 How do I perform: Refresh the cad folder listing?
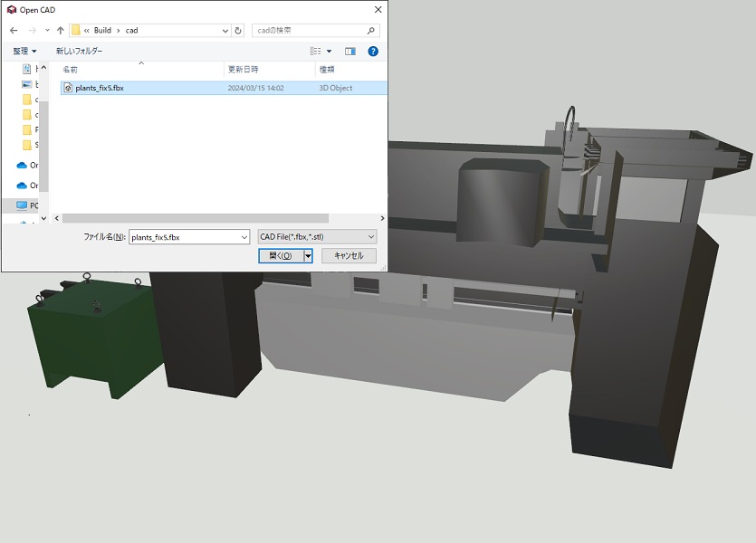tap(238, 30)
